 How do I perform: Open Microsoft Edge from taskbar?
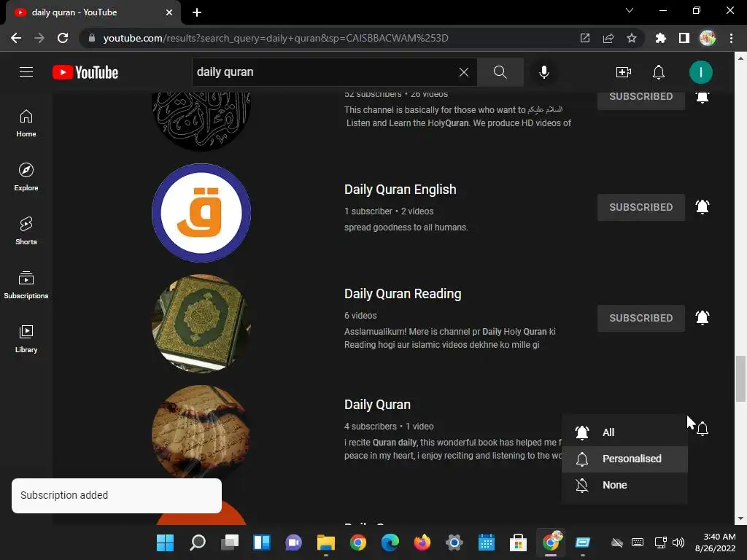(390, 542)
